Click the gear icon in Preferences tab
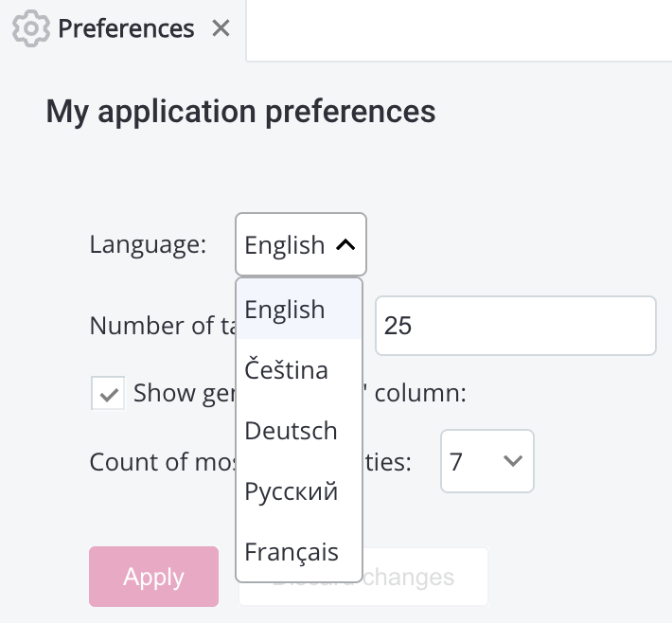The width and height of the screenshot is (672, 623). click(31, 29)
